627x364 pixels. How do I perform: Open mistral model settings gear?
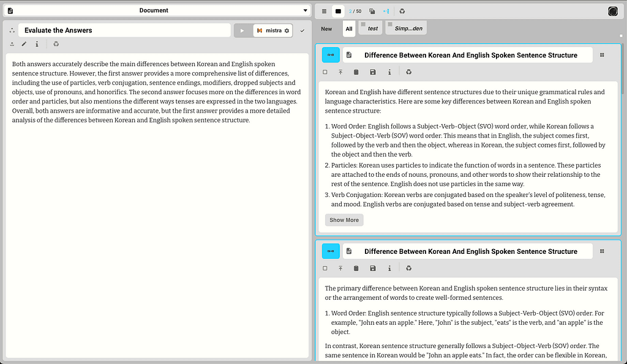(x=287, y=31)
